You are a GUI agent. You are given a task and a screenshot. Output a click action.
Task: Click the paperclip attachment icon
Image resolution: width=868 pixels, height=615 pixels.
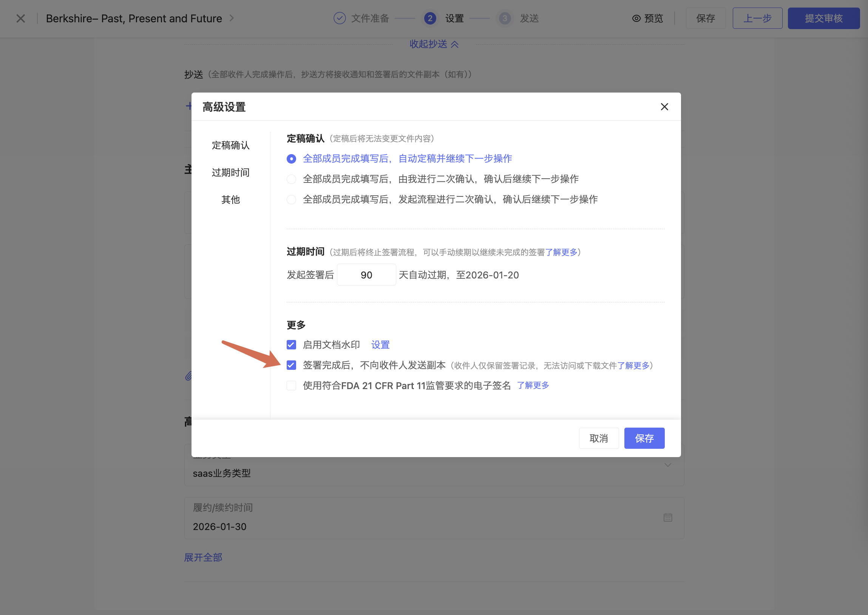coord(188,375)
